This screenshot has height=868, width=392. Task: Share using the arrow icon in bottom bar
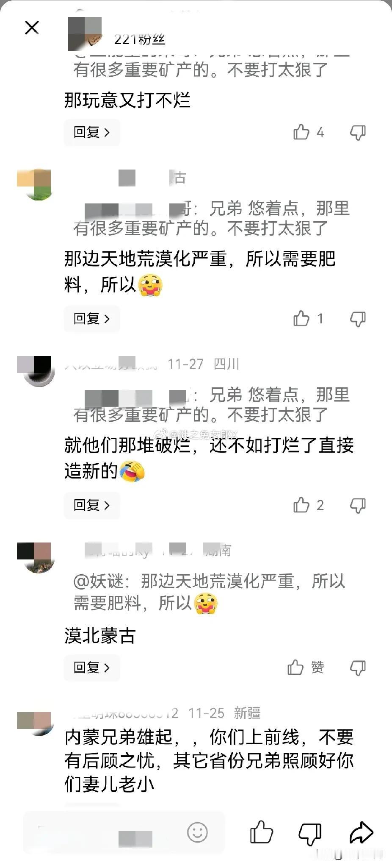click(362, 832)
